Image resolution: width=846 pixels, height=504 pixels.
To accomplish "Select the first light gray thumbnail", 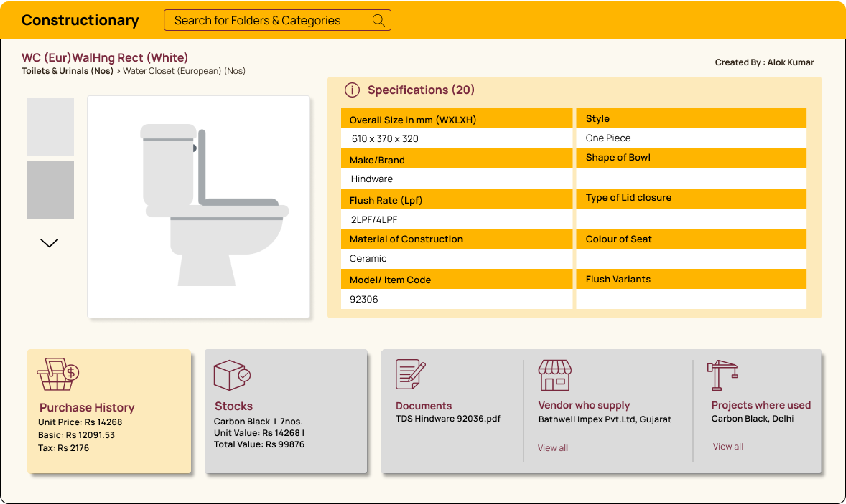I will point(51,127).
